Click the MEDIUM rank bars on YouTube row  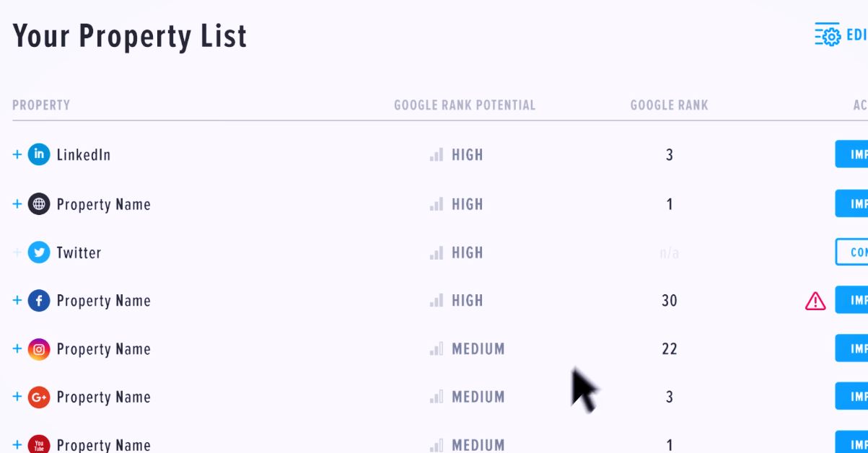coord(437,444)
